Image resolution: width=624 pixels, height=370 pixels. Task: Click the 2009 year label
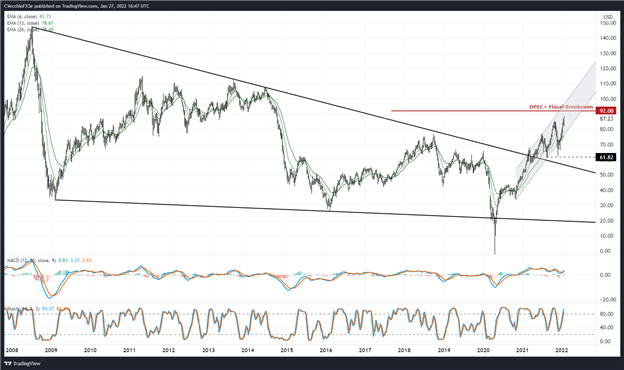tap(51, 351)
